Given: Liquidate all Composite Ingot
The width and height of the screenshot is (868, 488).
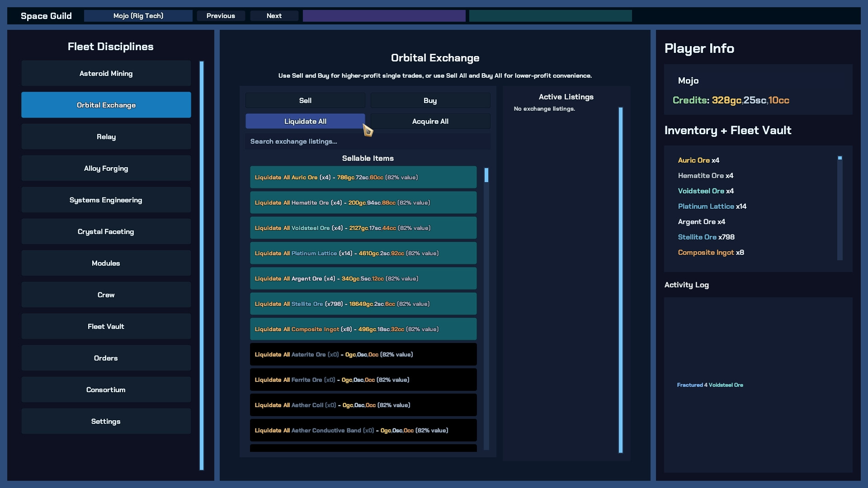Looking at the screenshot, I should click(x=363, y=329).
